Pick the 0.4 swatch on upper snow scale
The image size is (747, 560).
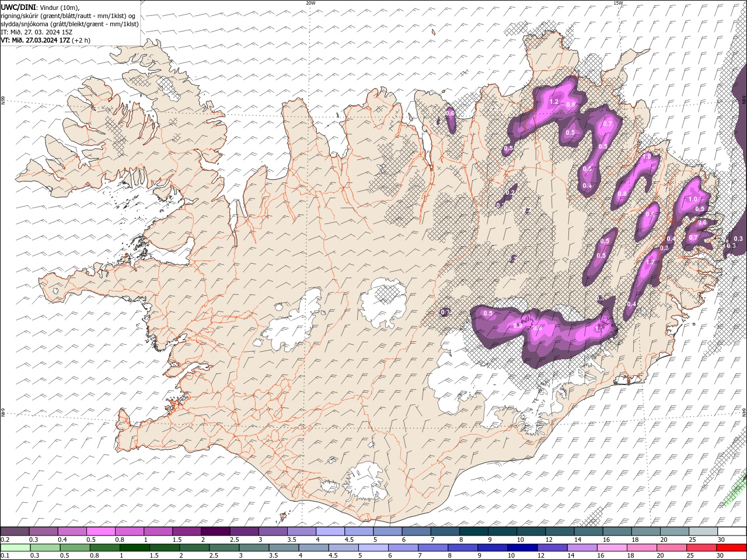[72, 531]
